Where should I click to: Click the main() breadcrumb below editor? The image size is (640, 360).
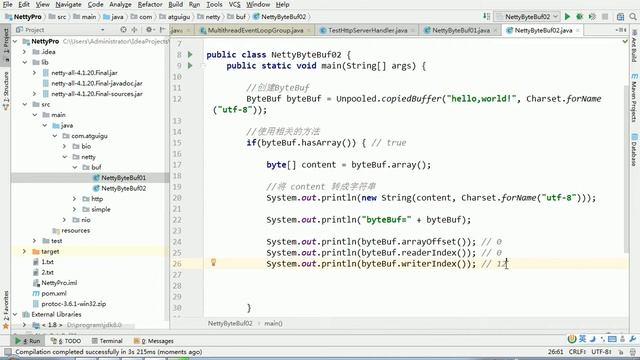273,323
